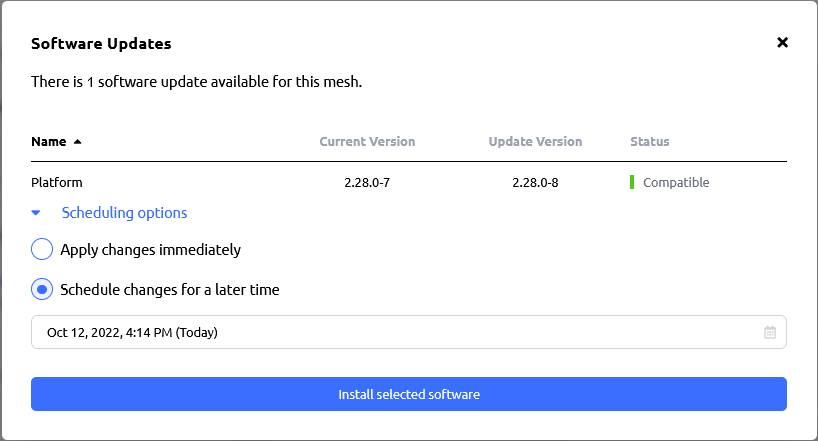Click the Scheduling options link
This screenshot has width=818, height=441.
[124, 212]
